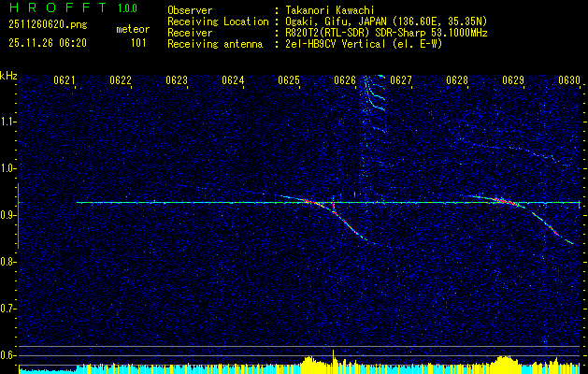Click the 0629 time marker
This screenshot has width=588, height=374.
coord(513,80)
